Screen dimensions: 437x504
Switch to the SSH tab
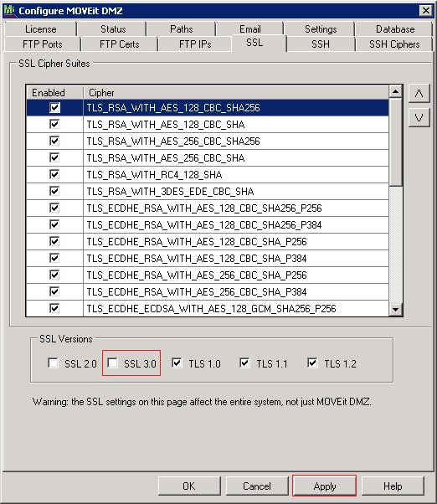tap(321, 44)
